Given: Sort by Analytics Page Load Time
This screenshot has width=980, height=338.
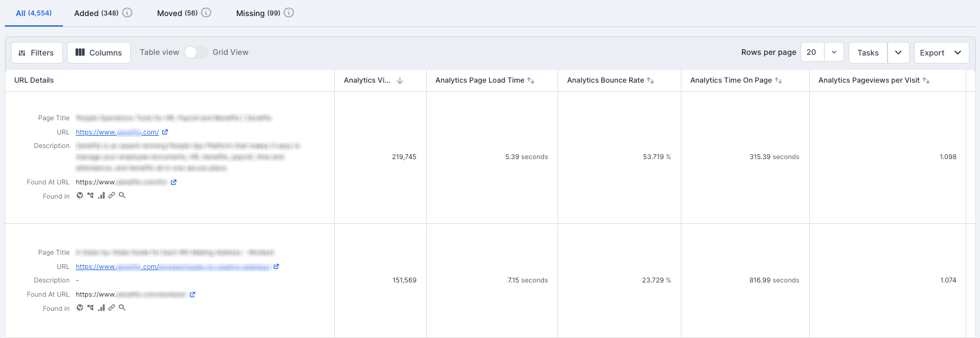Looking at the screenshot, I should coord(530,80).
